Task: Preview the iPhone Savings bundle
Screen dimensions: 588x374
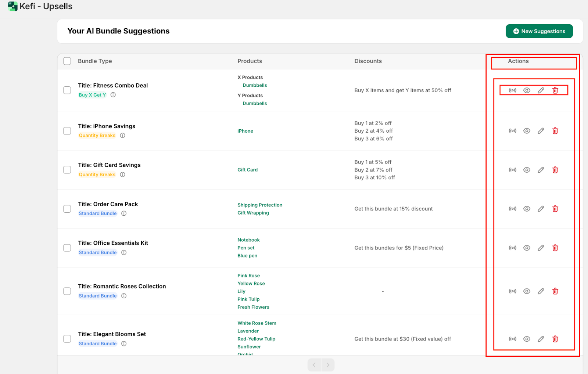Action: (527, 131)
